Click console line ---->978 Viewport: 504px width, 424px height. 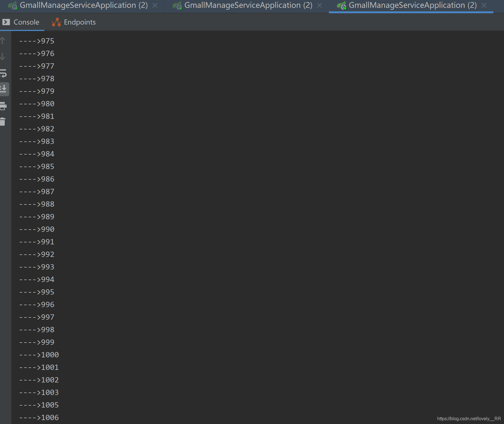point(37,79)
